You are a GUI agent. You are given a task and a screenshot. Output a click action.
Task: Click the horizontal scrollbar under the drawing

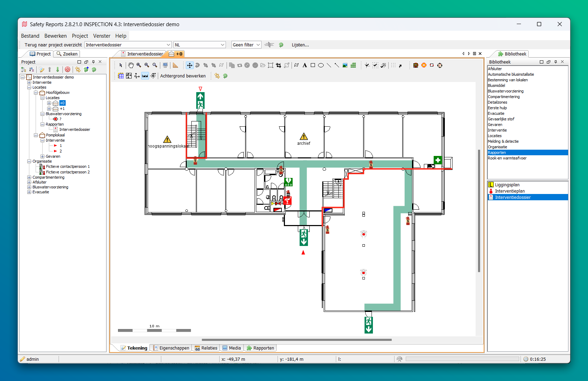point(296,339)
